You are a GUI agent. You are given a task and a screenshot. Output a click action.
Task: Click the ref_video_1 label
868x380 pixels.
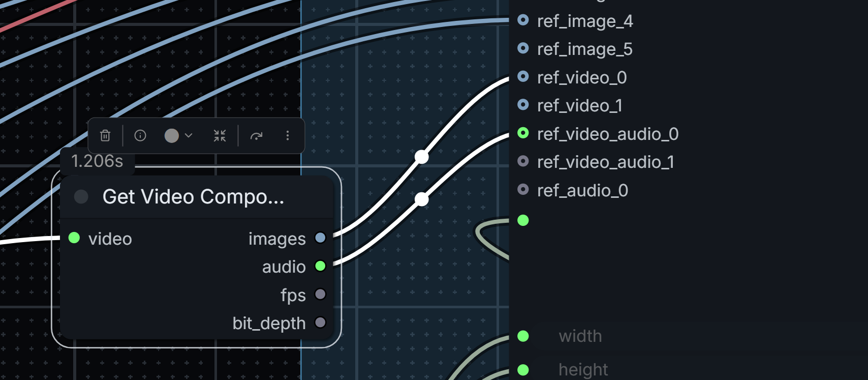(580, 105)
